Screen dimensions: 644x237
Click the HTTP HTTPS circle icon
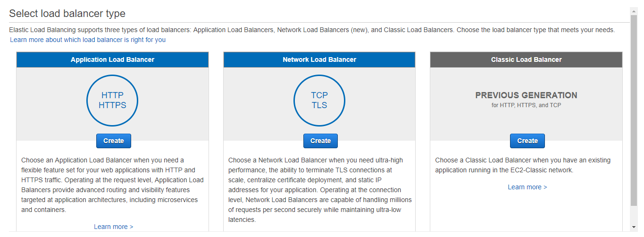pyautogui.click(x=112, y=101)
